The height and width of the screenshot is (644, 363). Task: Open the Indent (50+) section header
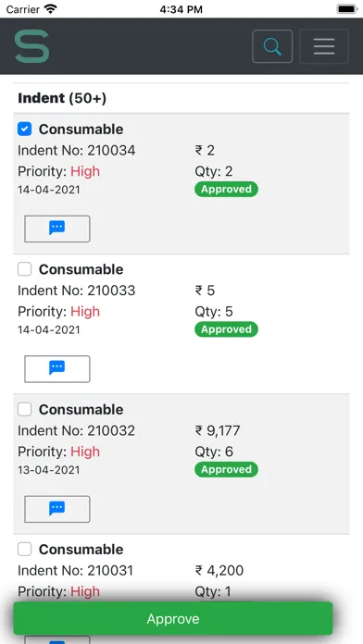[x=62, y=98]
